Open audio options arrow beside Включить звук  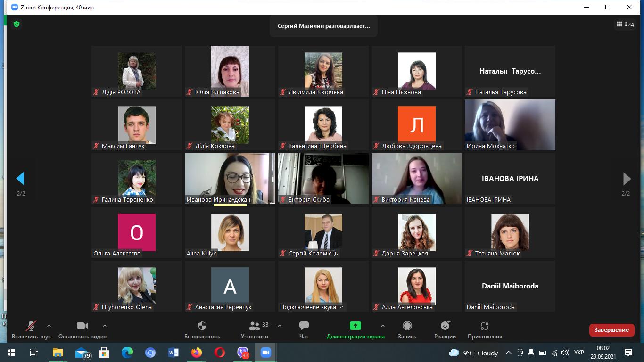point(49,326)
